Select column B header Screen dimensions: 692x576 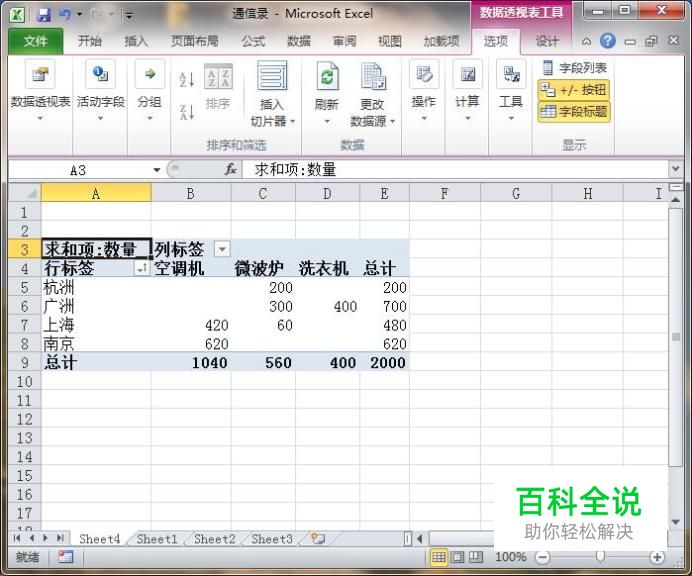point(191,193)
